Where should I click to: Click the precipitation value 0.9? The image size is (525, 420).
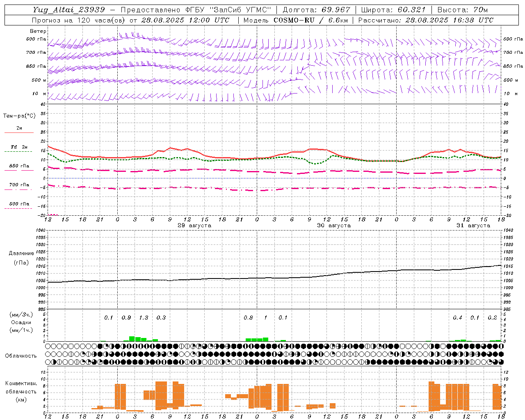[x=126, y=317]
